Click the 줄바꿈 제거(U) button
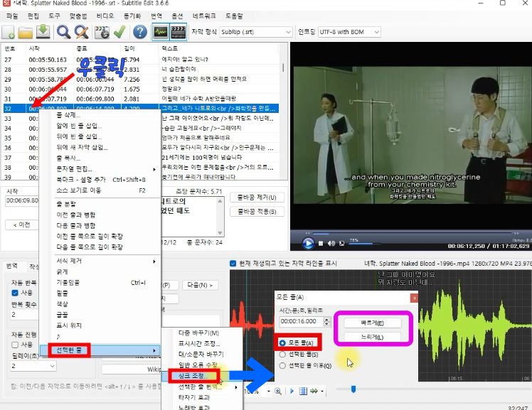 click(x=257, y=198)
